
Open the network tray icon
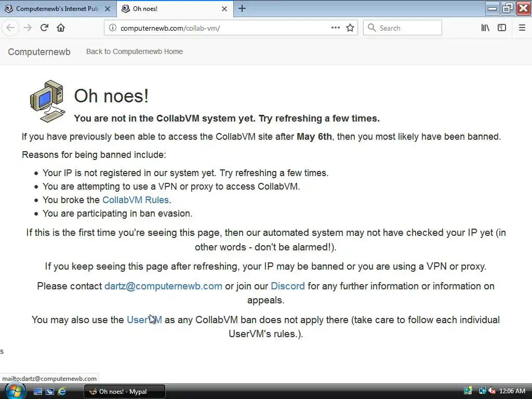482,391
